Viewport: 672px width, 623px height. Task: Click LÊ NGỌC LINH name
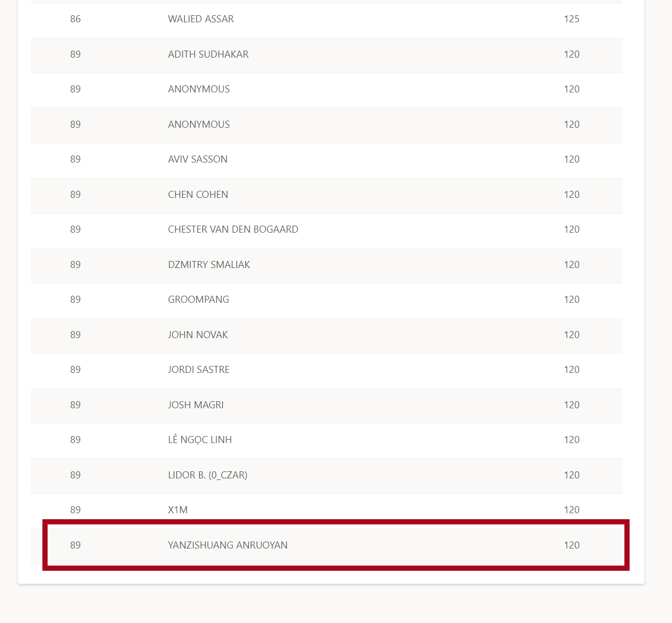click(x=200, y=440)
